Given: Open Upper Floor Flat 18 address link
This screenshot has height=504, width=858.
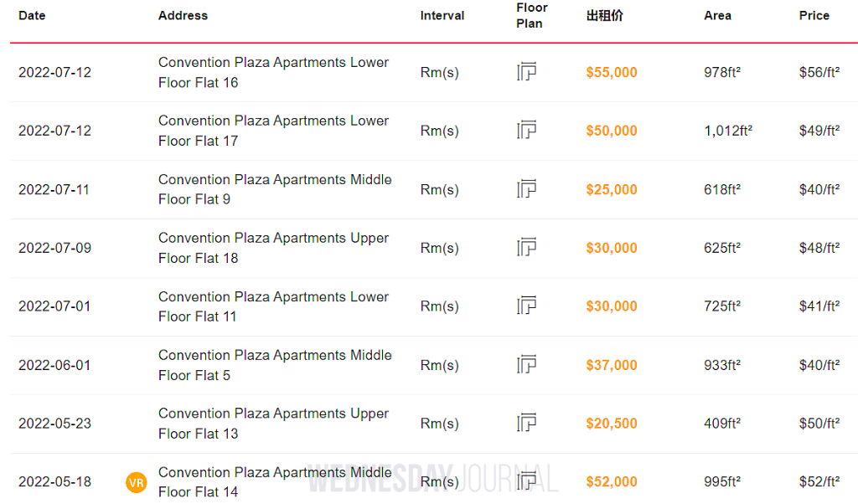Looking at the screenshot, I should [274, 248].
